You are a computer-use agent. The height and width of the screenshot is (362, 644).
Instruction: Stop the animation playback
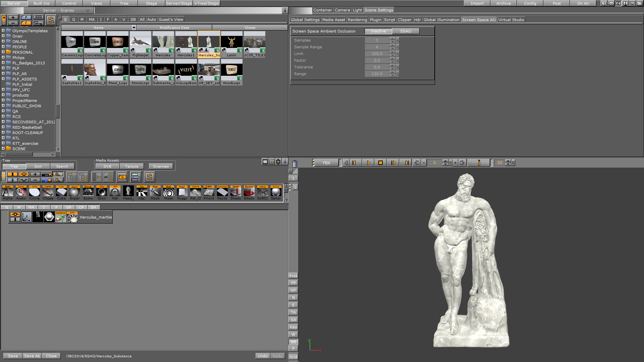tap(380, 163)
